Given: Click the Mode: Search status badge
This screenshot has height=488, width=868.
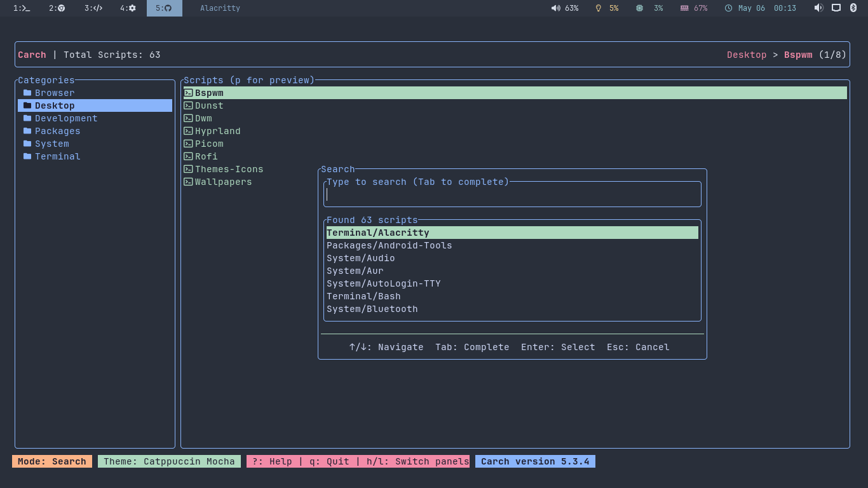Looking at the screenshot, I should tap(52, 461).
